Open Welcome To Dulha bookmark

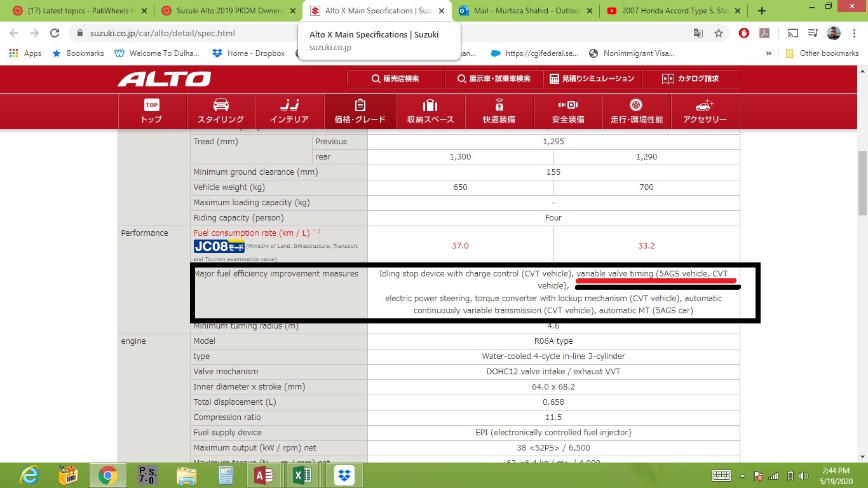point(157,53)
